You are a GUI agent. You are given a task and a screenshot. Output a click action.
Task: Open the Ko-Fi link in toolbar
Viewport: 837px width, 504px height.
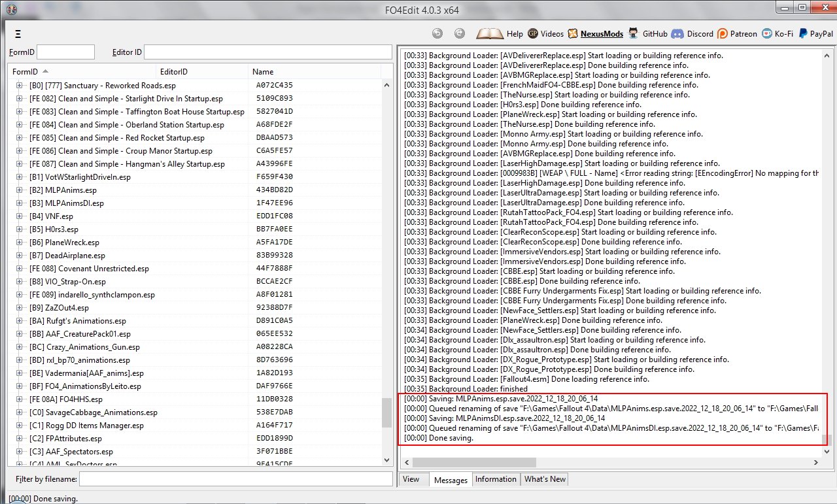[768, 33]
